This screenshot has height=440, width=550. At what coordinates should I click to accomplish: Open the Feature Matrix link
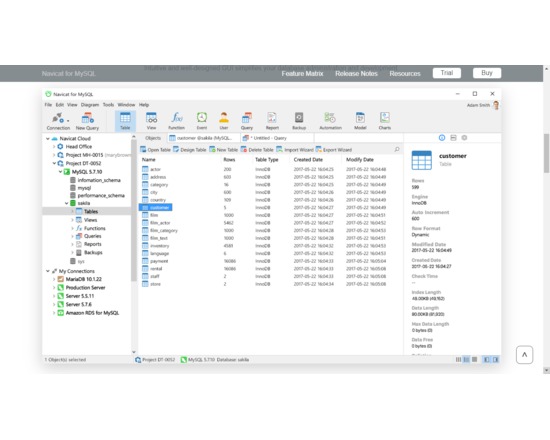tap(302, 74)
